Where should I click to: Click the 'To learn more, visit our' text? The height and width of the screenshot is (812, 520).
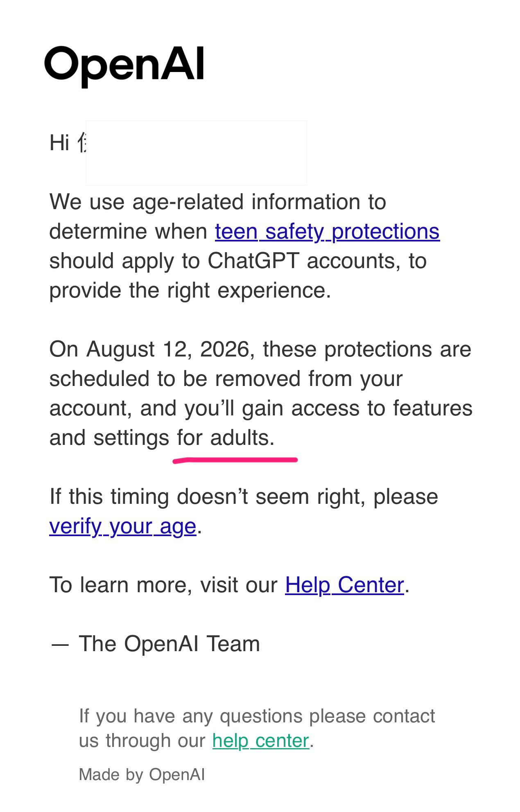tap(163, 585)
